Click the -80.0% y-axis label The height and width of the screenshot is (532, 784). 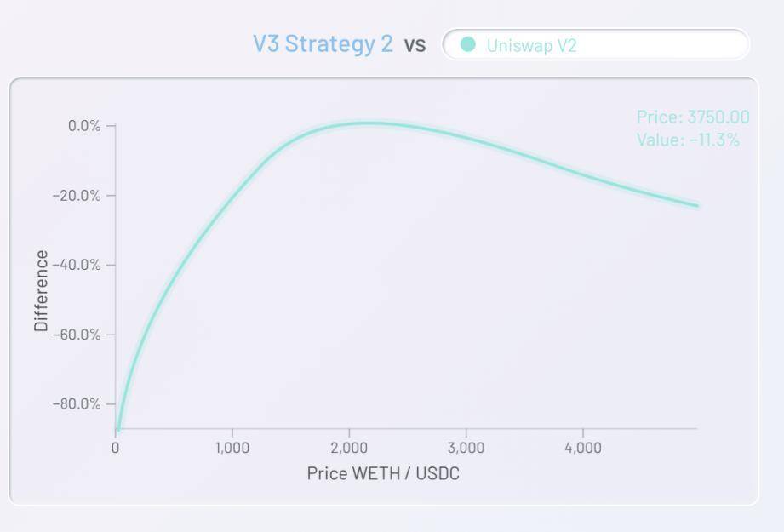click(x=77, y=403)
